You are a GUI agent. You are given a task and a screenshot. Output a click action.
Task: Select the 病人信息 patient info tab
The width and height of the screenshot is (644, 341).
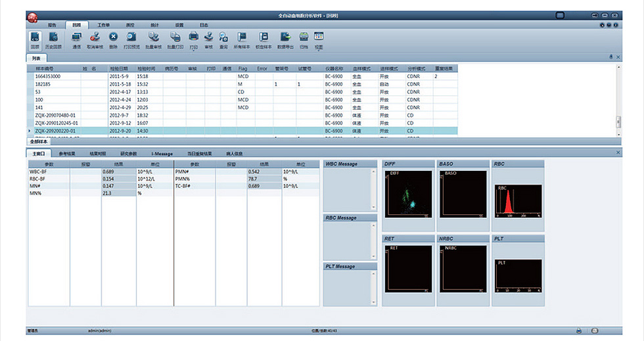pos(235,154)
